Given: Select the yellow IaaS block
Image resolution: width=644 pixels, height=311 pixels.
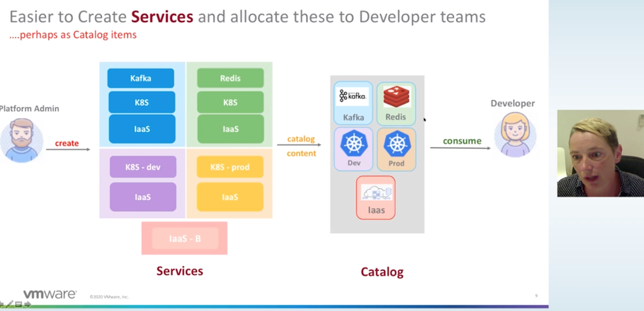Looking at the screenshot, I should pos(230,197).
